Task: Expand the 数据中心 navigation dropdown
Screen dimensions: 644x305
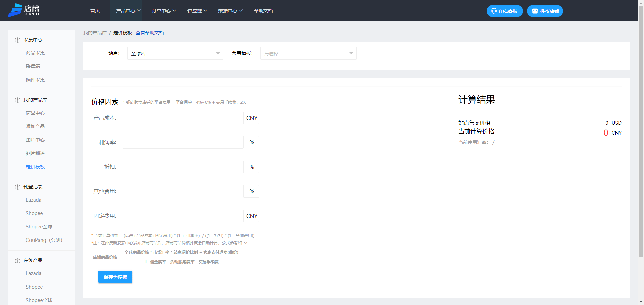Action: [x=230, y=10]
